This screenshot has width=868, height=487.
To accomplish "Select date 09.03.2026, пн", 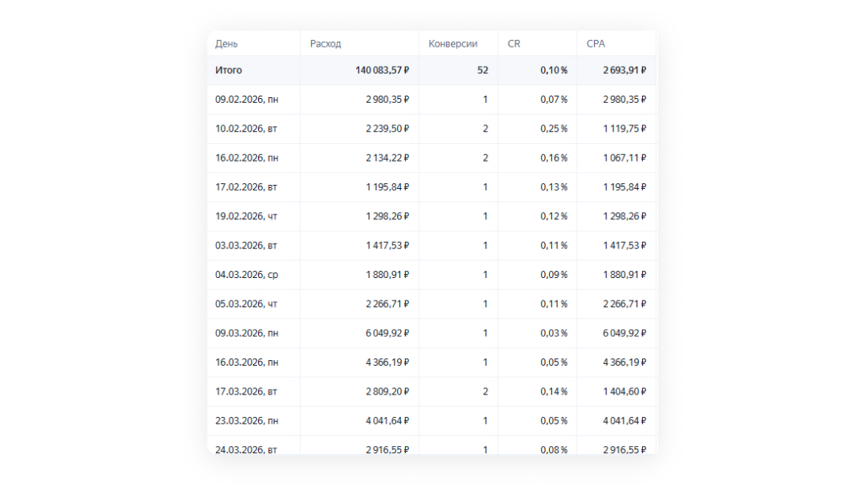I will click(x=247, y=334).
